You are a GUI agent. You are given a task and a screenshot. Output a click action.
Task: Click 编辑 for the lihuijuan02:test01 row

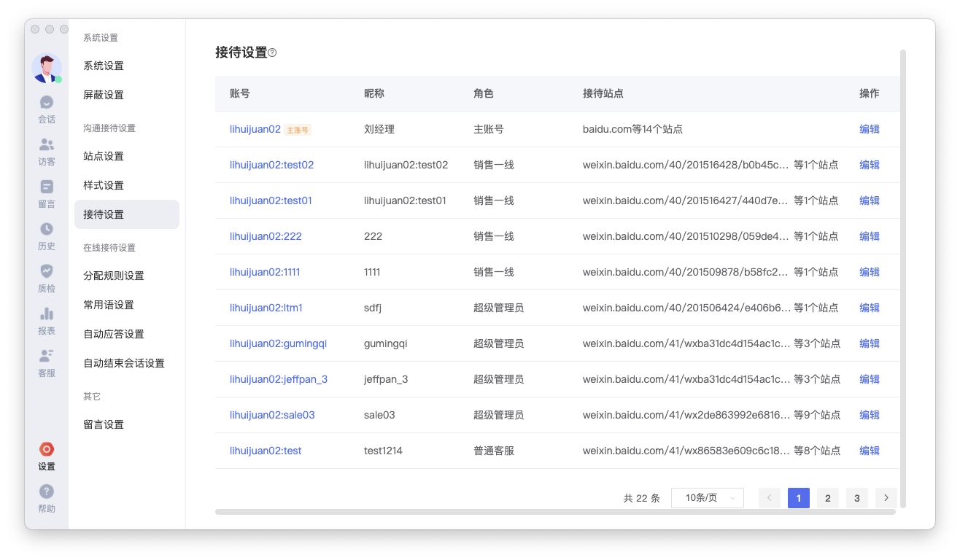click(x=870, y=201)
